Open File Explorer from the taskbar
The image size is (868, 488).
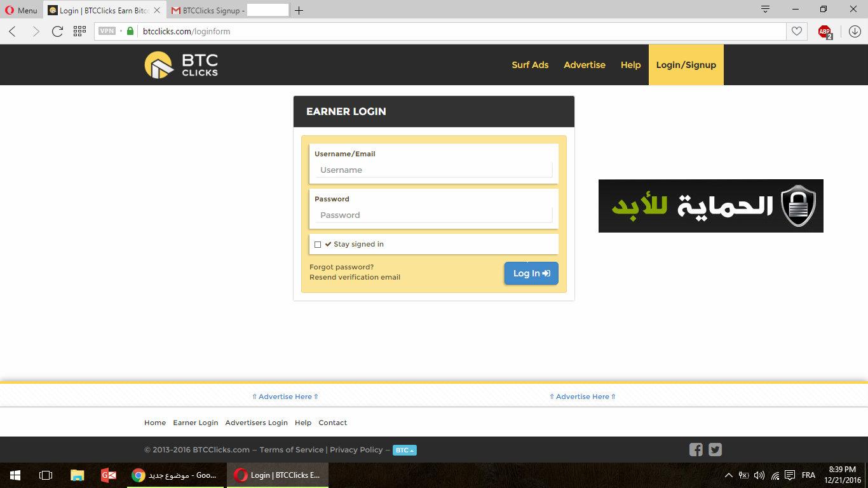[x=77, y=475]
